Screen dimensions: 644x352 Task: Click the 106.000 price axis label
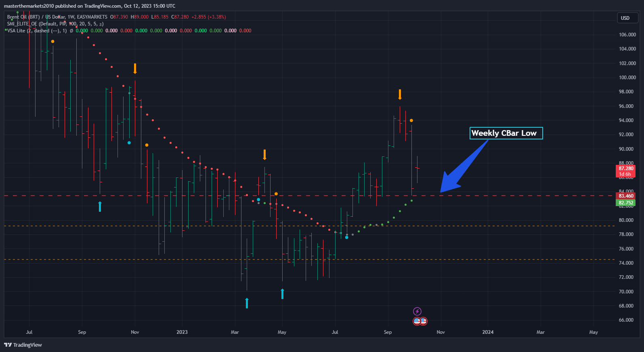pos(627,35)
